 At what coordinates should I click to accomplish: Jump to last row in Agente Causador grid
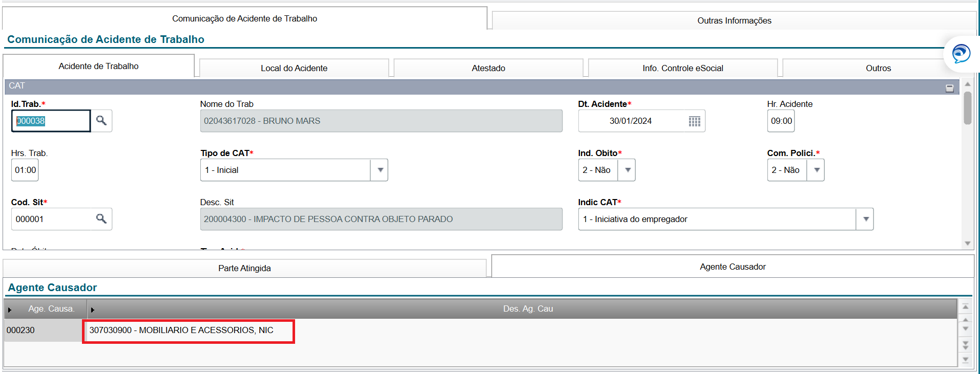click(x=965, y=360)
